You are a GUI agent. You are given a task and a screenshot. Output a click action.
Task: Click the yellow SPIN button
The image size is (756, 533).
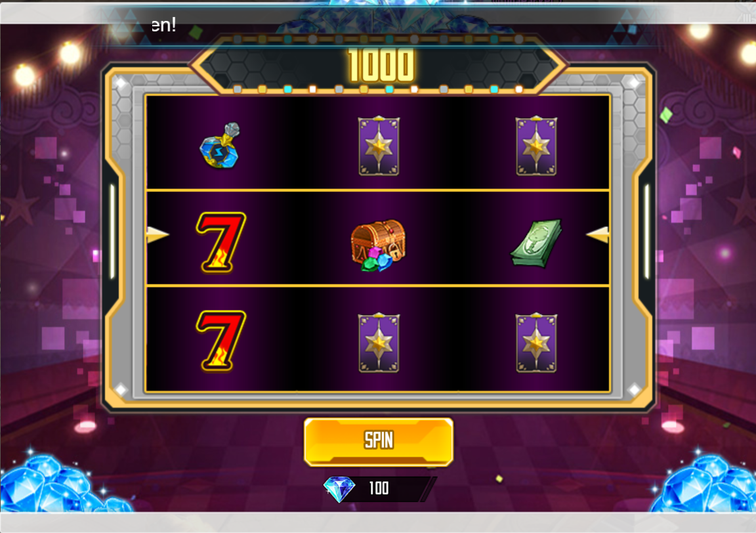[x=379, y=441]
